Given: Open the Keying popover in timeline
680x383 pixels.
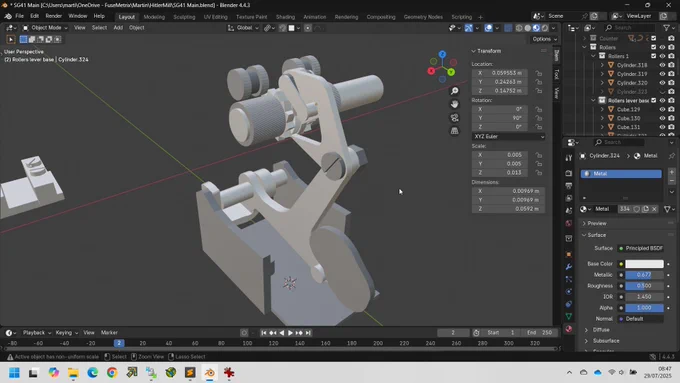Looking at the screenshot, I should click(66, 333).
